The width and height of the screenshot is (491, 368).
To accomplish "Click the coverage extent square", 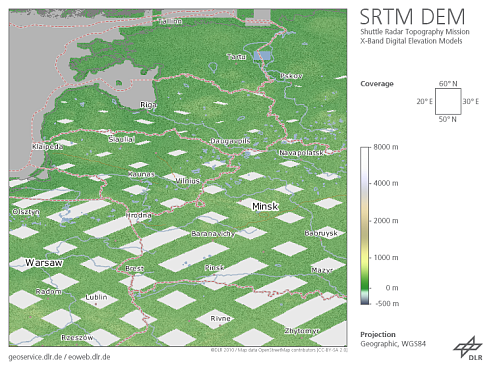I will point(448,101).
